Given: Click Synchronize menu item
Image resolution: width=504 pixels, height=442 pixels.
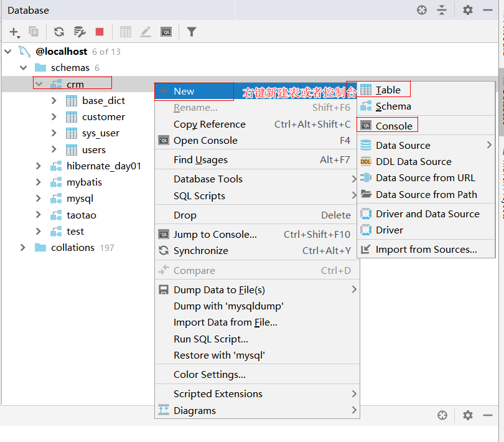Looking at the screenshot, I should click(x=257, y=251).
